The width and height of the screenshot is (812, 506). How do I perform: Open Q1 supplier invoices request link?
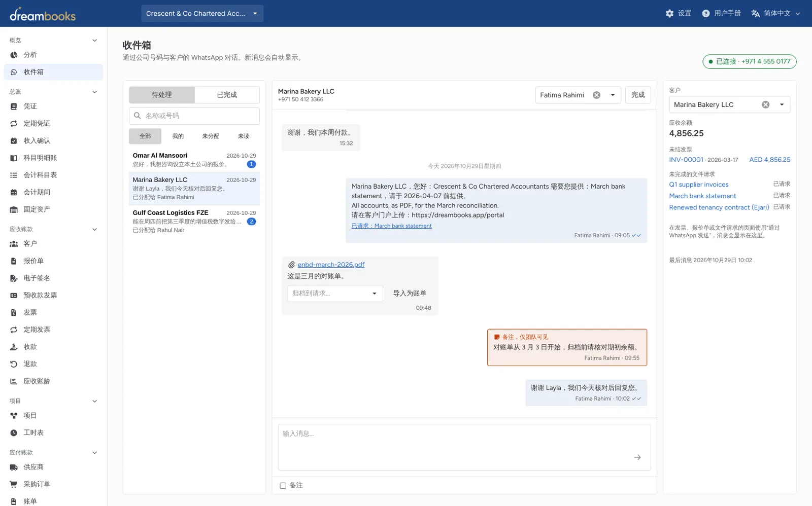click(699, 185)
